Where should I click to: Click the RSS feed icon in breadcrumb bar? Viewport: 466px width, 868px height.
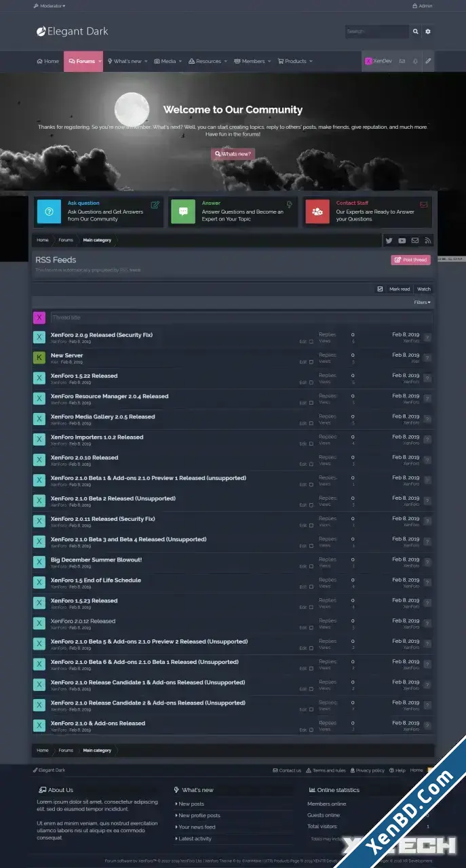coord(428,240)
